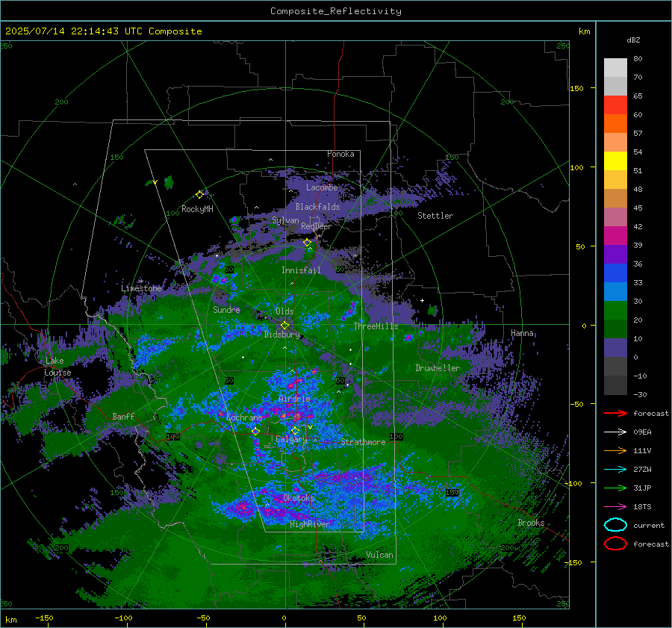The image size is (672, 628).
Task: Click the Airdrie city label
Action: [x=294, y=399]
